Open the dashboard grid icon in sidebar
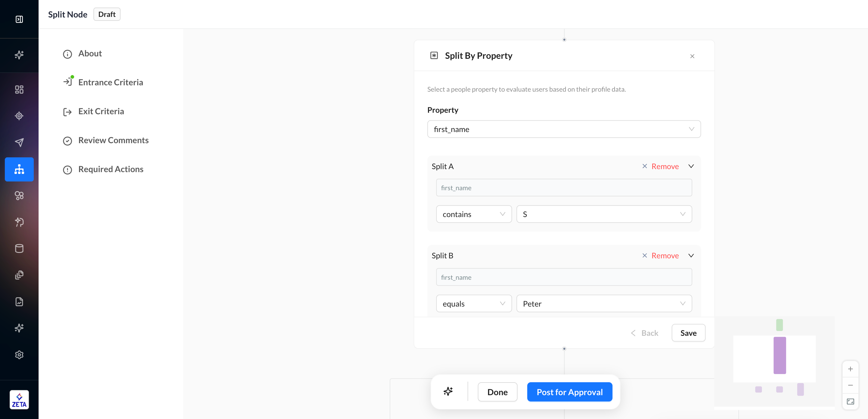The width and height of the screenshot is (868, 419). point(19,89)
